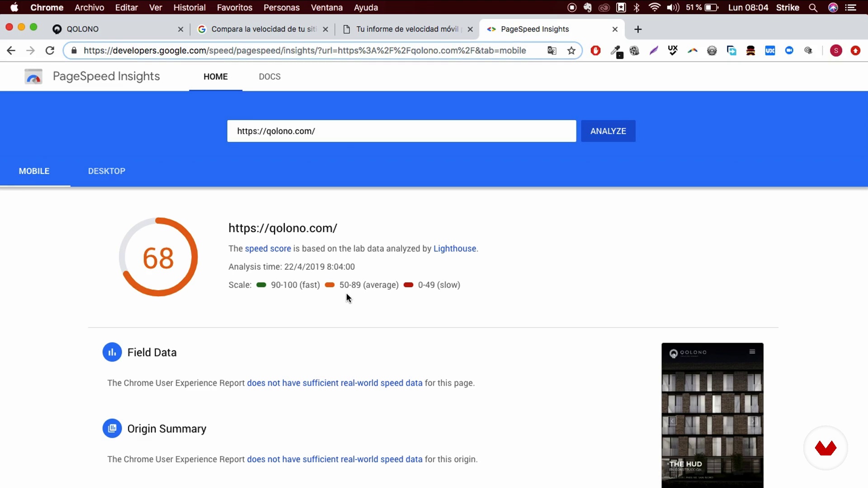Open the HOME navigation tab
The height and width of the screenshot is (488, 868).
[216, 77]
